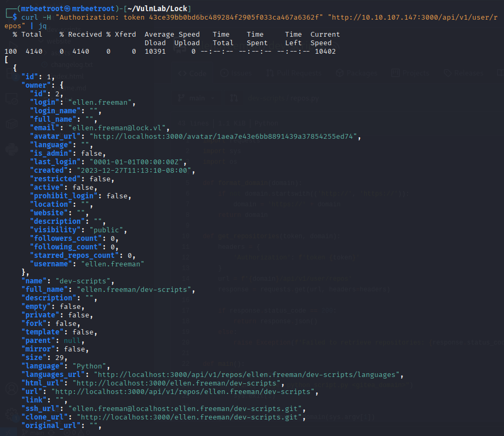Click the Dload value 10391
504x436 pixels.
pos(155,52)
